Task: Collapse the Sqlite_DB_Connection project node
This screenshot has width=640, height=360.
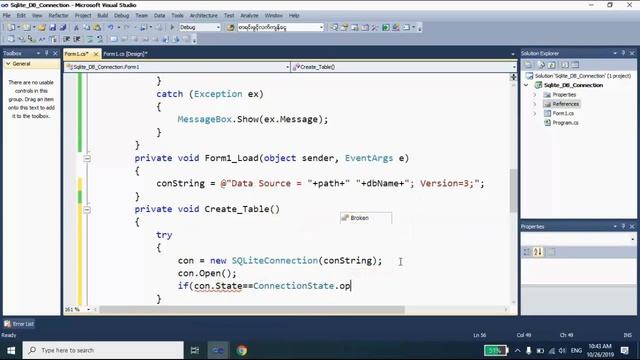Action: click(x=527, y=85)
